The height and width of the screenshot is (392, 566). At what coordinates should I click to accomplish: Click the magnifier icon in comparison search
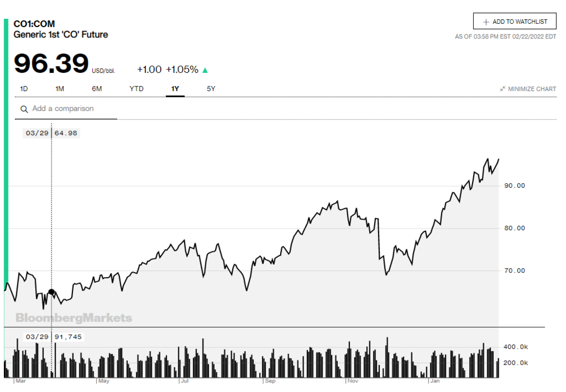coord(24,109)
